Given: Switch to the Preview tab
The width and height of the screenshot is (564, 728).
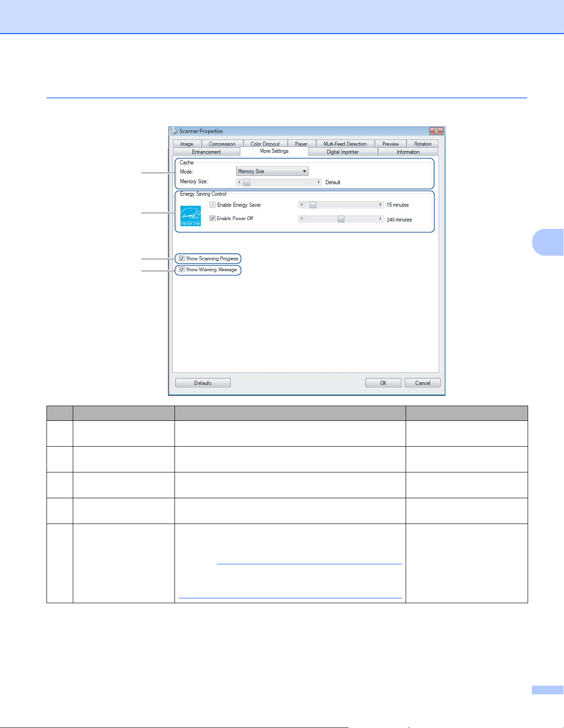Looking at the screenshot, I should tap(390, 144).
